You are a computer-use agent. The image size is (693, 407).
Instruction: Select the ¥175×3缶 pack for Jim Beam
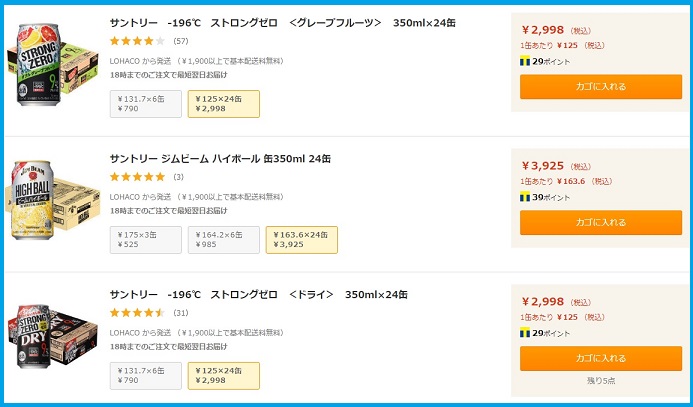click(x=146, y=240)
